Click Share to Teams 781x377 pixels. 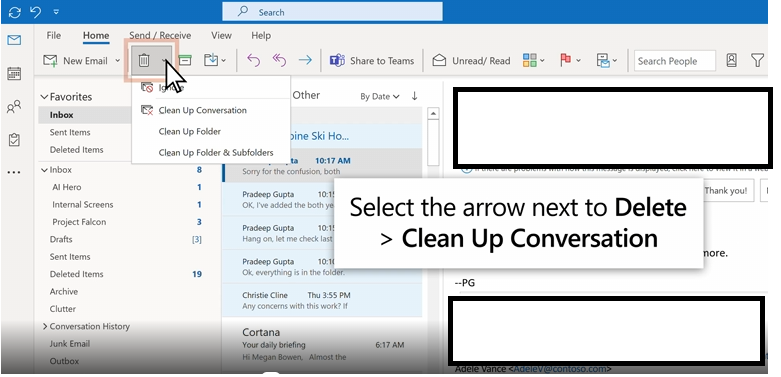[x=372, y=61]
